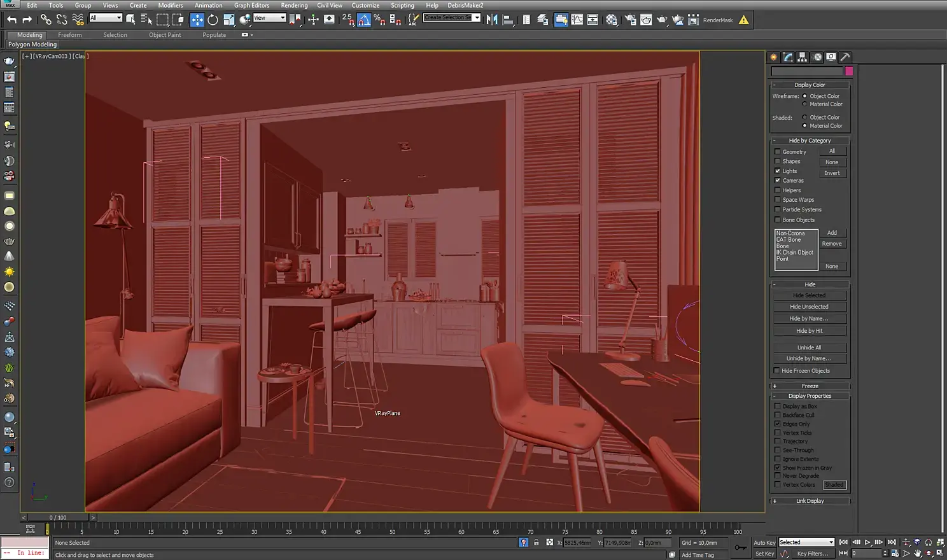Viewport: 947px width, 560px height.
Task: Open the Create Selection Set dropdown
Action: pos(452,17)
